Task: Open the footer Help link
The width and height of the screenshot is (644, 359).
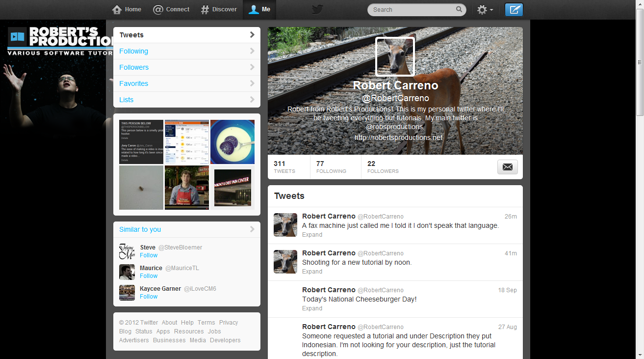Action: click(187, 323)
